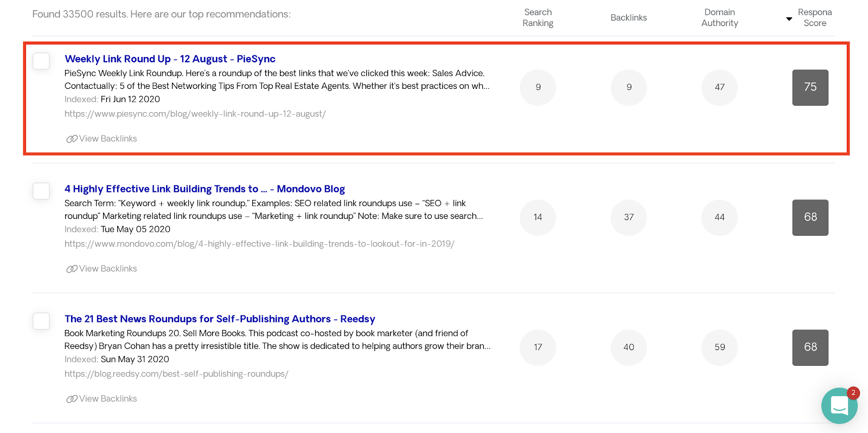This screenshot has height=433, width=868.
Task: Click Reedsy's Search Ranking value 17
Action: coord(538,347)
